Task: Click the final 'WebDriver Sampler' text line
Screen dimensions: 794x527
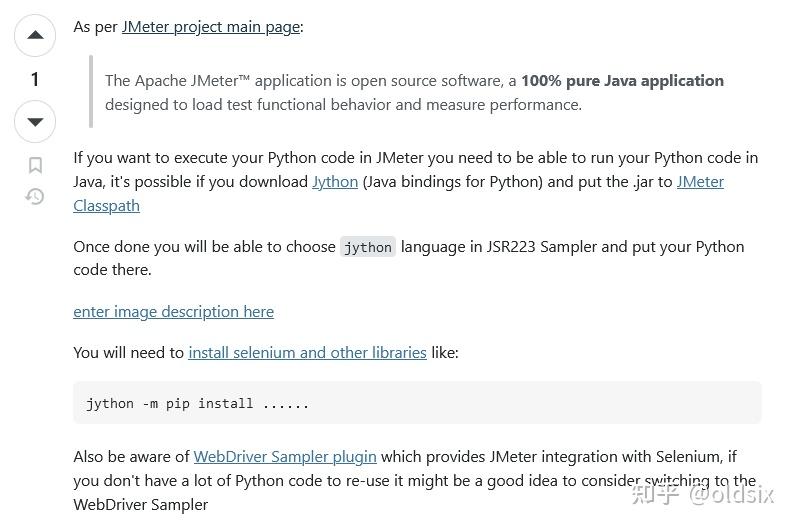Action: (141, 505)
